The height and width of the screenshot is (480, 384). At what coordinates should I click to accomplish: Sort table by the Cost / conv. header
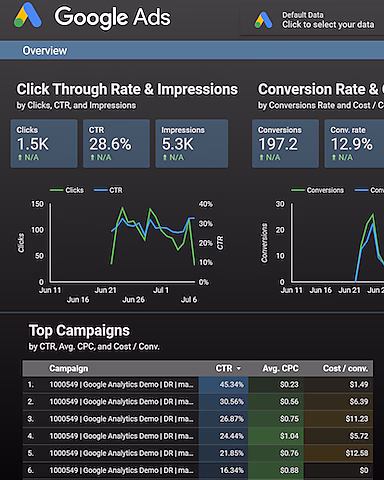point(345,368)
